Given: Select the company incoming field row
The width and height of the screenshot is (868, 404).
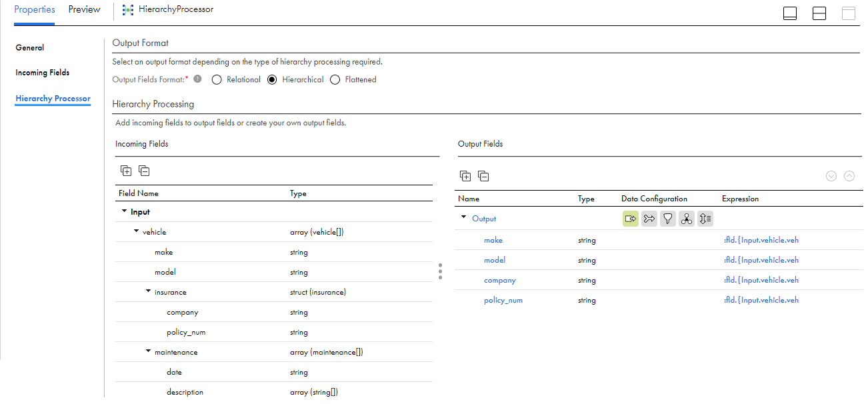Looking at the screenshot, I should (x=274, y=312).
